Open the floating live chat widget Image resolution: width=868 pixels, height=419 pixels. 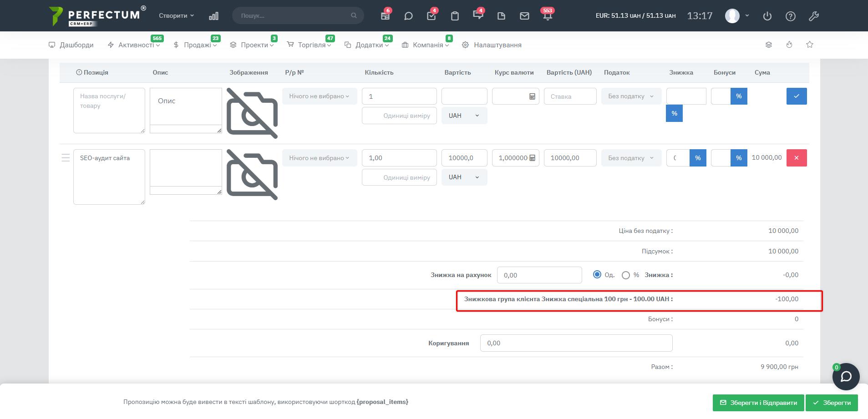pos(846,377)
